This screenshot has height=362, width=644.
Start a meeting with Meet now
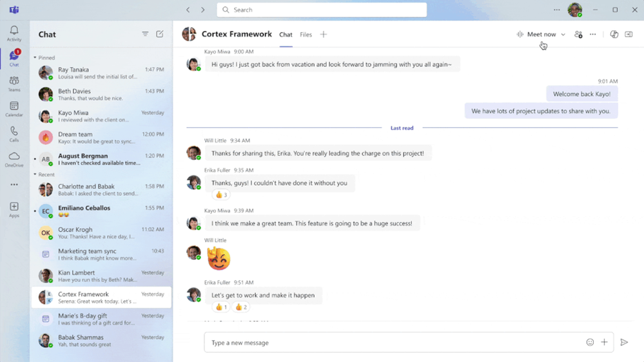(x=536, y=34)
